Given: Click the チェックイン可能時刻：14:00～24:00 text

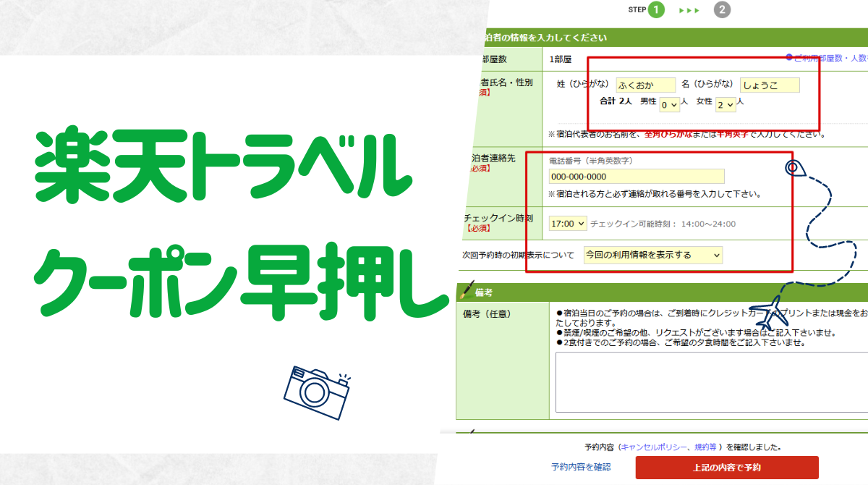Looking at the screenshot, I should (x=663, y=224).
